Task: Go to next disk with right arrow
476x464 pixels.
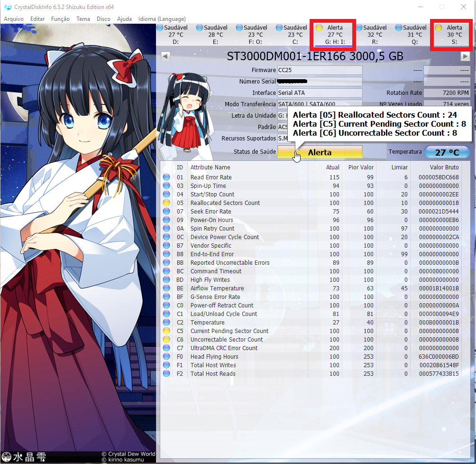Action: click(x=465, y=56)
